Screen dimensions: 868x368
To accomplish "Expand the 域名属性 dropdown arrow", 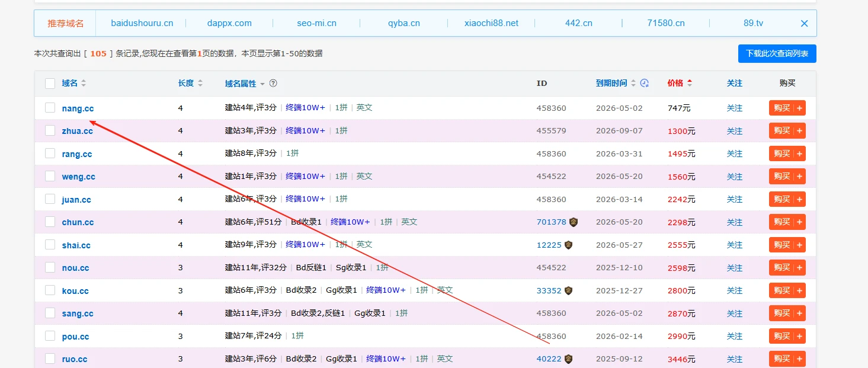I will pos(262,84).
